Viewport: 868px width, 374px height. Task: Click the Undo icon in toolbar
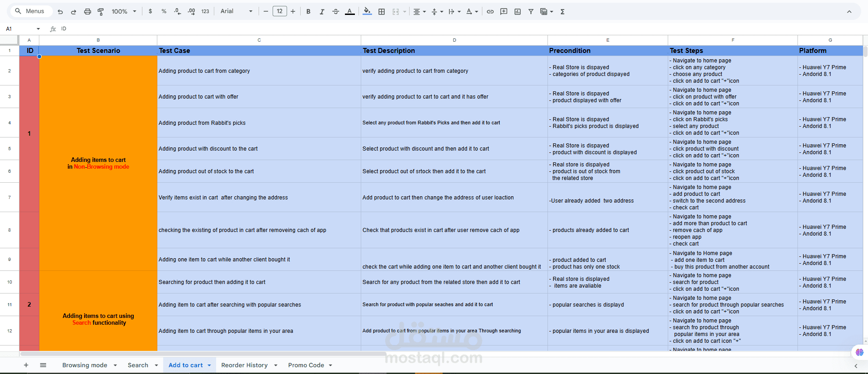[60, 12]
